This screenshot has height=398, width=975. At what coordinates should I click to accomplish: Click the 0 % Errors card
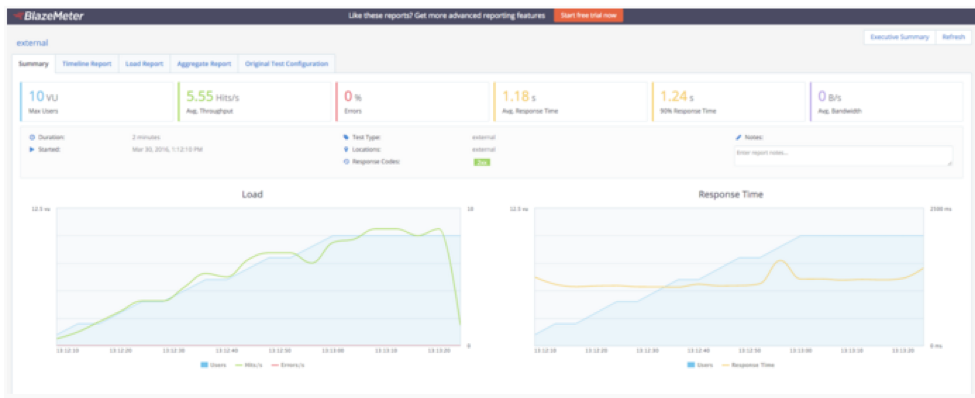pos(412,101)
